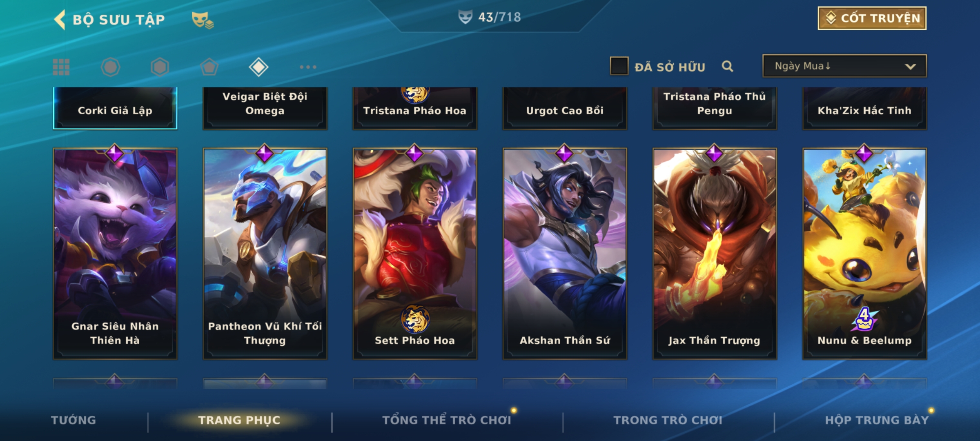Select the all-skins grid filter icon

[x=61, y=67]
